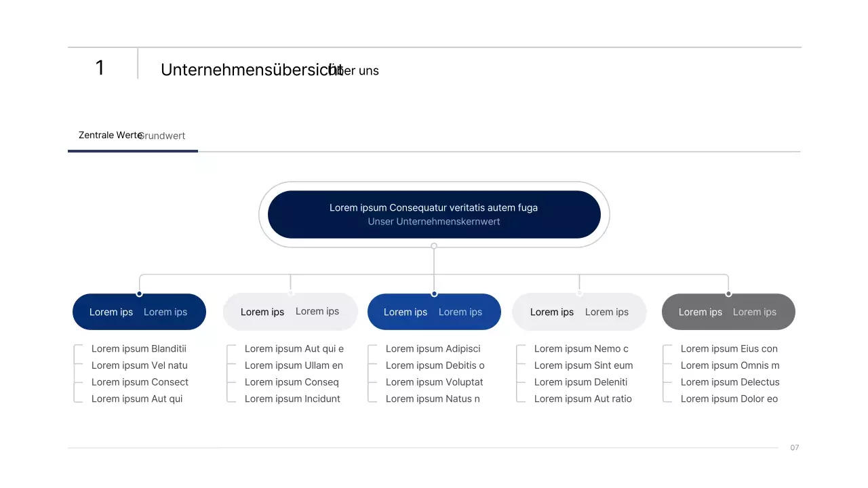This screenshot has height=488, width=868.
Task: Select the Lorem ipsum Eius con item
Action: point(729,348)
